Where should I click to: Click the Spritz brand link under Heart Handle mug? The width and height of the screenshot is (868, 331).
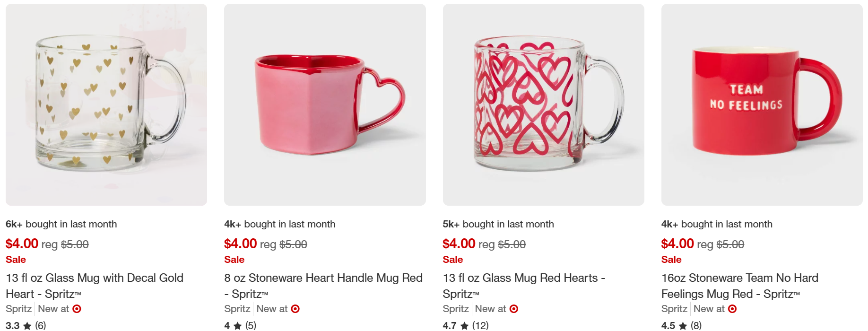point(237,309)
